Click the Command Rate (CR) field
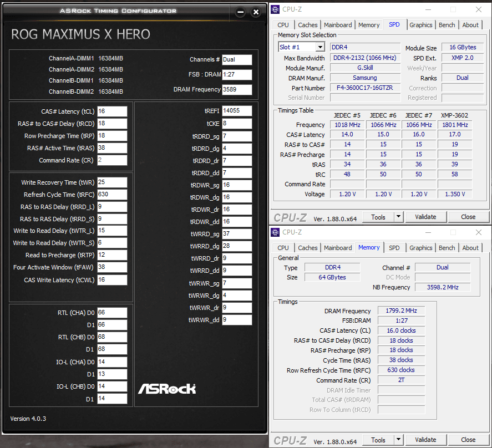The image size is (492, 448). point(112,160)
